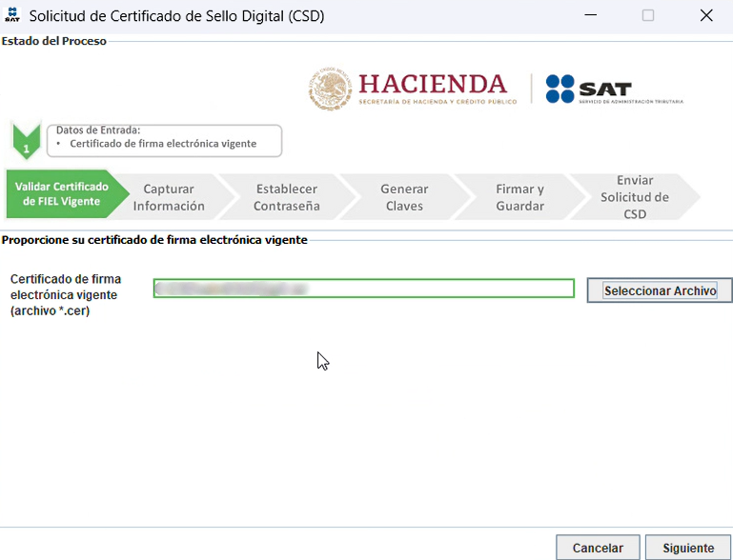Click the disabled maximize window button
The height and width of the screenshot is (560, 733).
648,15
